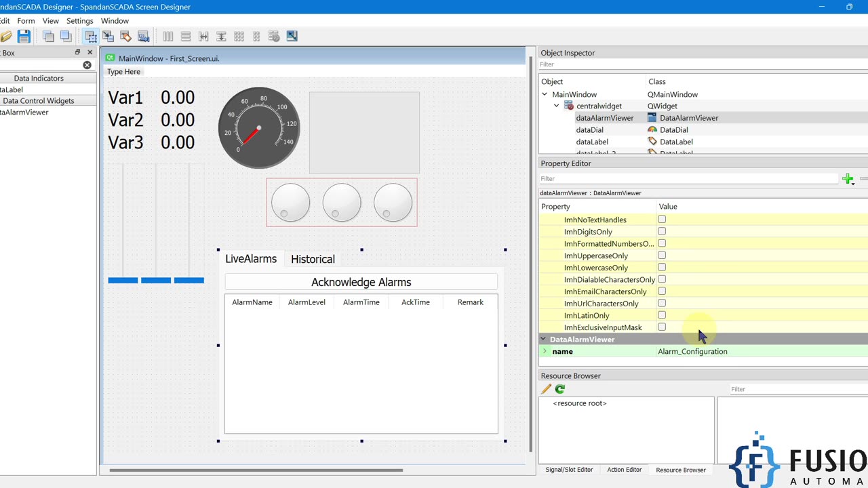Image resolution: width=868 pixels, height=488 pixels.
Task: Switch to the Action Editor tab
Action: coord(625,470)
